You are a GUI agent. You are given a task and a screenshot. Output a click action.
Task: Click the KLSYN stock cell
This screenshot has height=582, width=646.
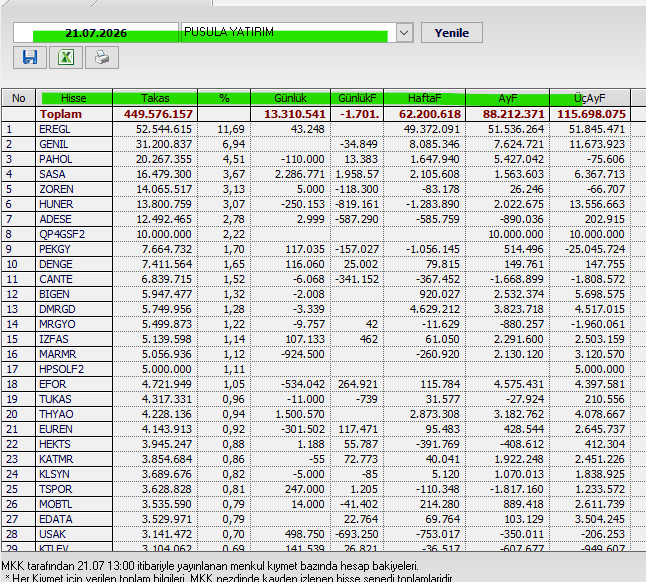[74, 474]
